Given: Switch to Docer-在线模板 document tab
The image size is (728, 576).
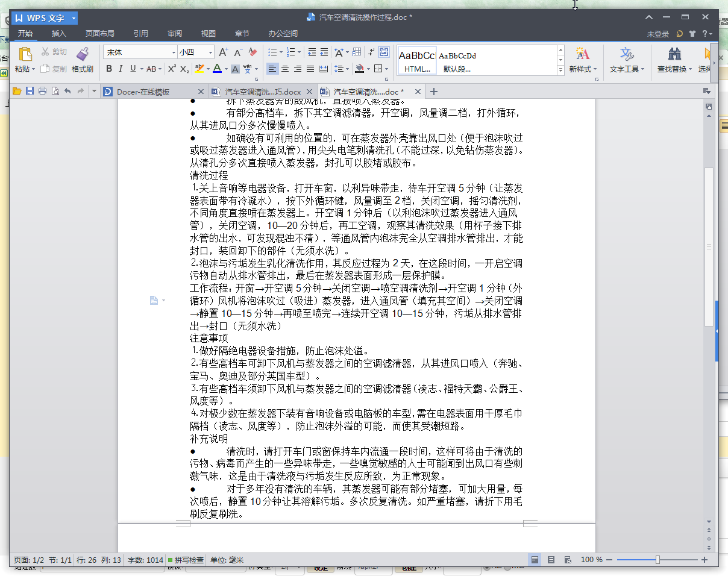Looking at the screenshot, I should [x=154, y=92].
